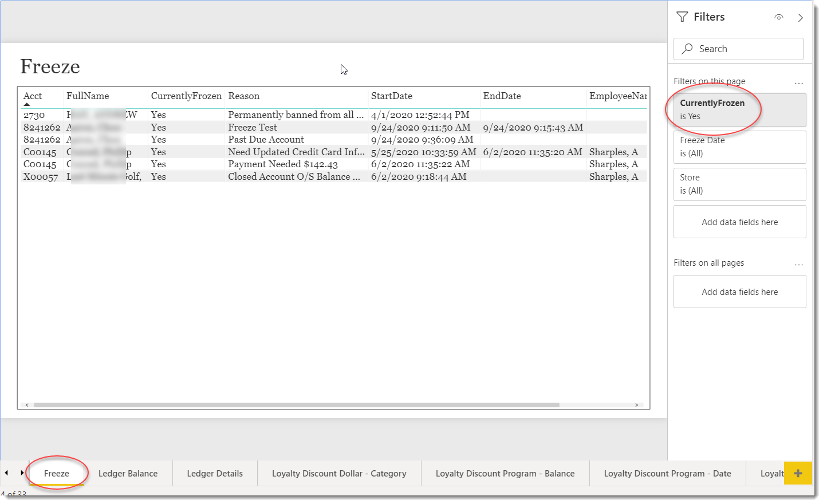Click end date 9/24/2020 9:15:43 AM
This screenshot has width=823, height=504.
pyautogui.click(x=533, y=128)
